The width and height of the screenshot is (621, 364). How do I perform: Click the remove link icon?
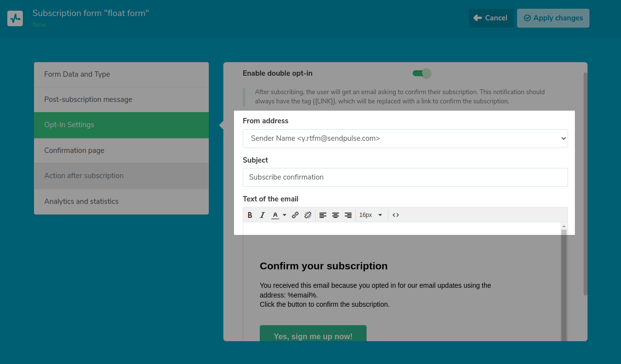pyautogui.click(x=307, y=215)
